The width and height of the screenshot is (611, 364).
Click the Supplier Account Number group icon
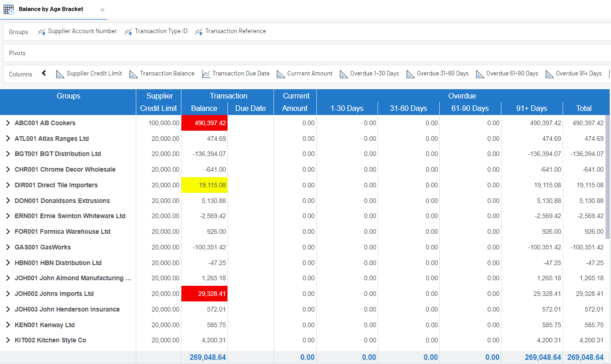[x=42, y=32]
